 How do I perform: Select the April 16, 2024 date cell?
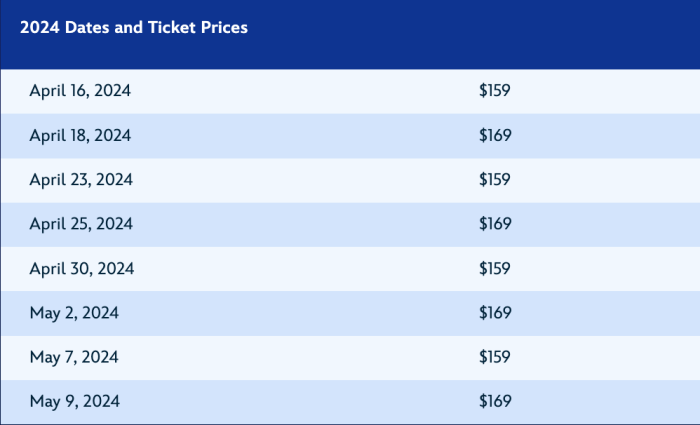coord(80,91)
